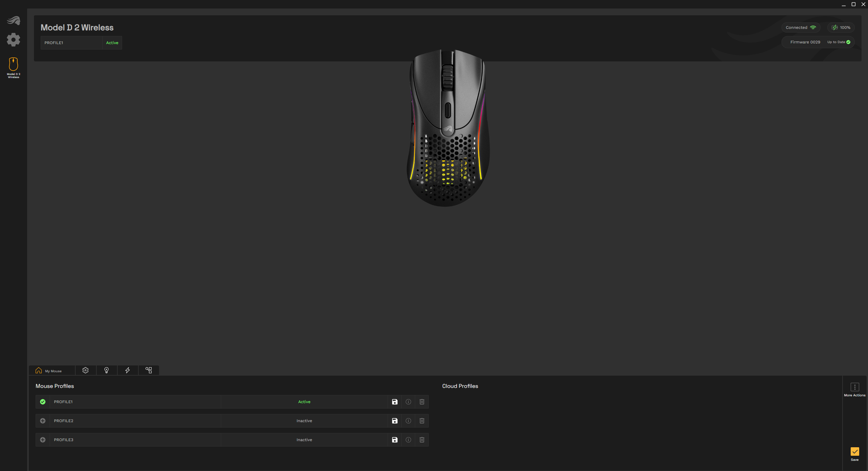
Task: Maximize the application window
Action: click(x=853, y=4)
